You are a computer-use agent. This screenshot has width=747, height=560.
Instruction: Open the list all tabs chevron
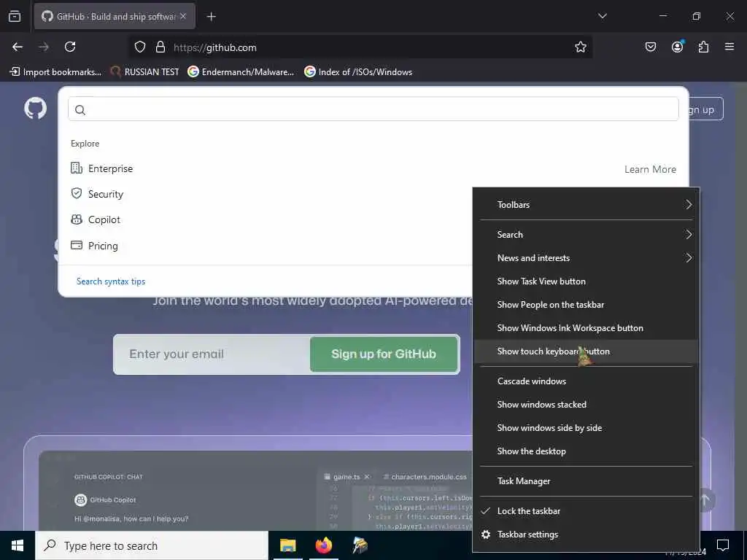pyautogui.click(x=602, y=16)
